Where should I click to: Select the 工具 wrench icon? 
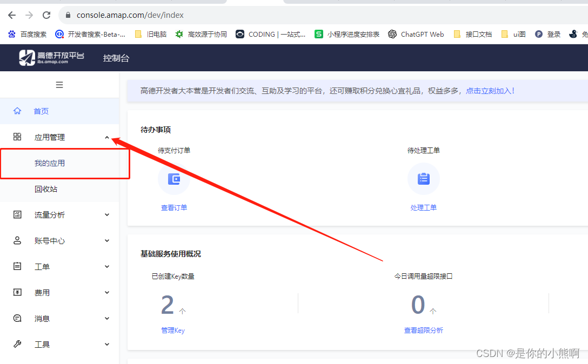17,344
